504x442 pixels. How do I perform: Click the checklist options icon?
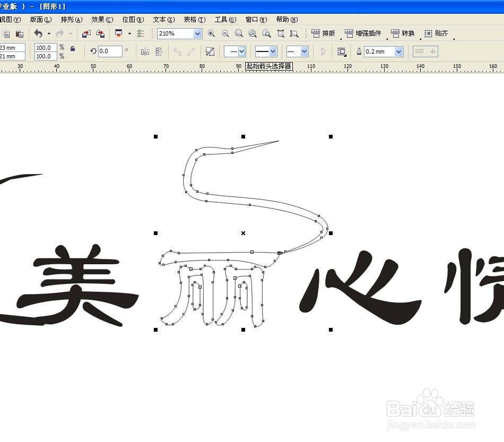(x=141, y=33)
